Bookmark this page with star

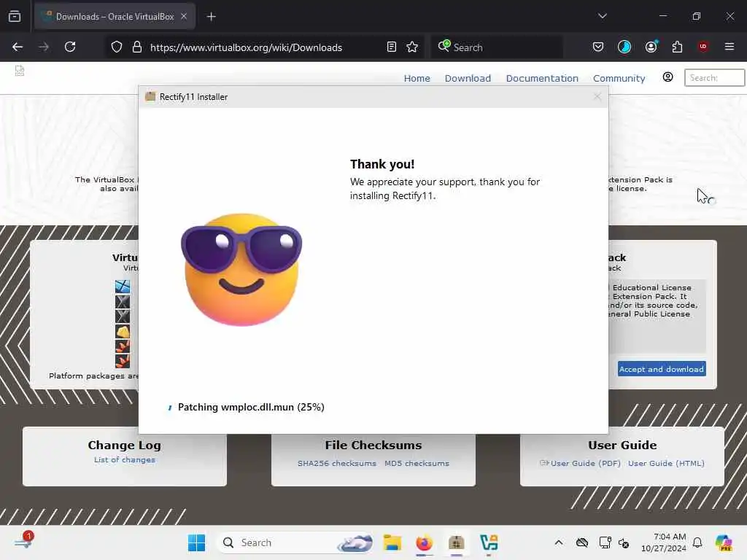[412, 47]
